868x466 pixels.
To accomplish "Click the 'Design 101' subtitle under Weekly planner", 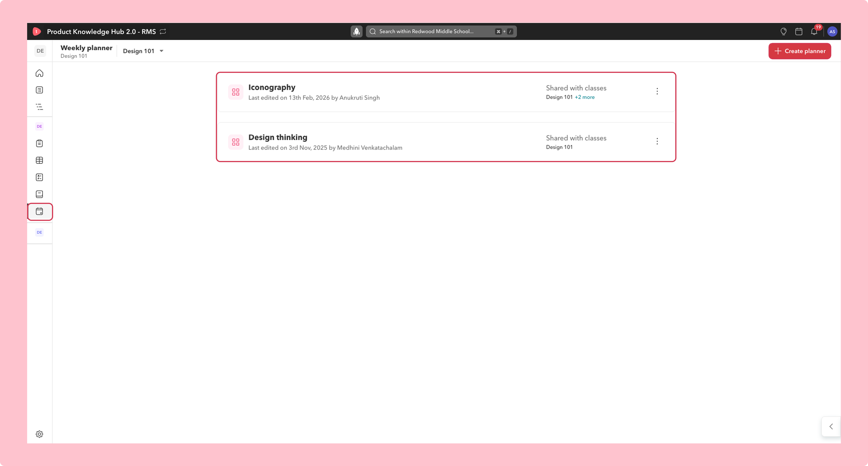I will [x=74, y=56].
